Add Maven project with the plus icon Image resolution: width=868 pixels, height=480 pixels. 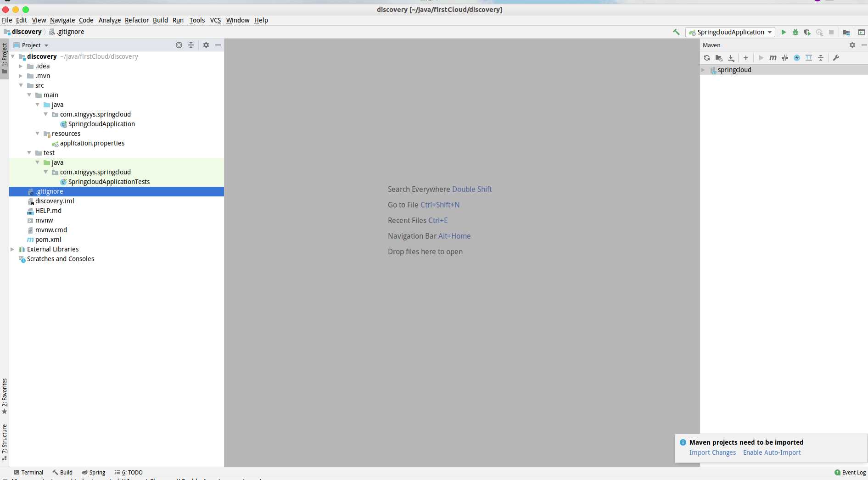(746, 58)
